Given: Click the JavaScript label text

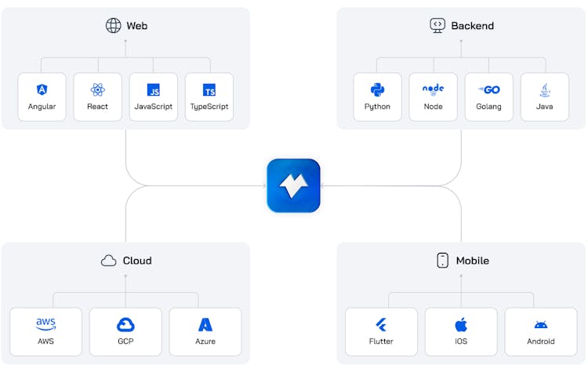Looking at the screenshot, I should point(154,107).
